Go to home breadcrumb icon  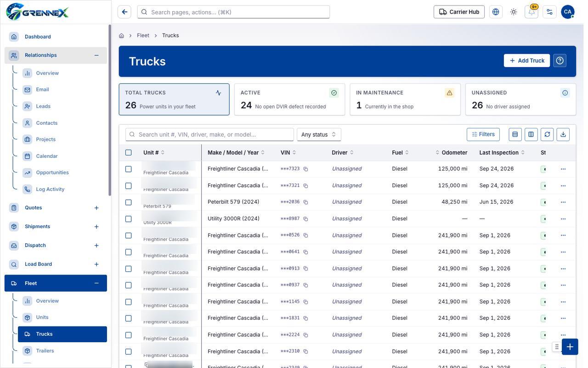point(121,35)
